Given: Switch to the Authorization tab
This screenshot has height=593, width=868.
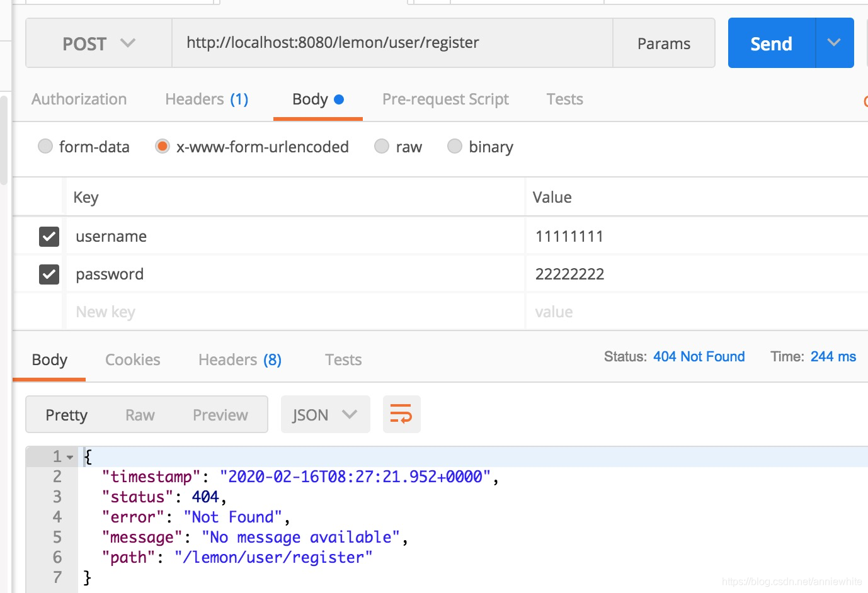Looking at the screenshot, I should (x=79, y=99).
